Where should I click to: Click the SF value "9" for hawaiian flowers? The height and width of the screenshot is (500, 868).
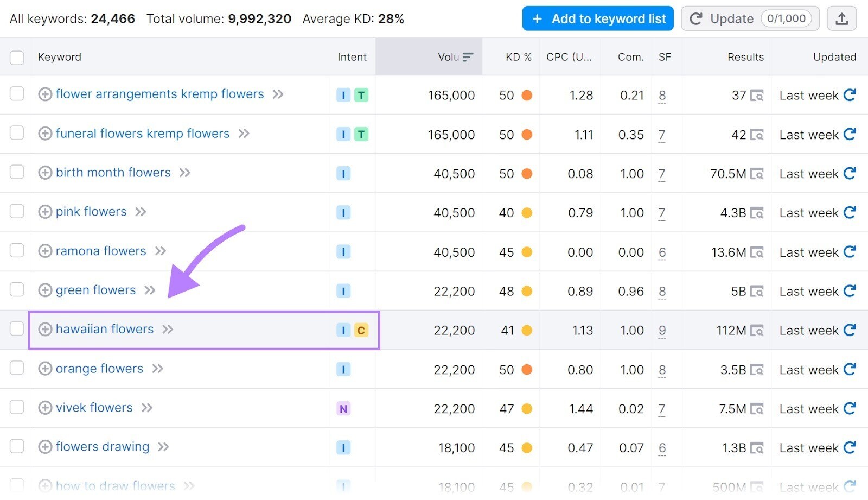click(x=662, y=330)
